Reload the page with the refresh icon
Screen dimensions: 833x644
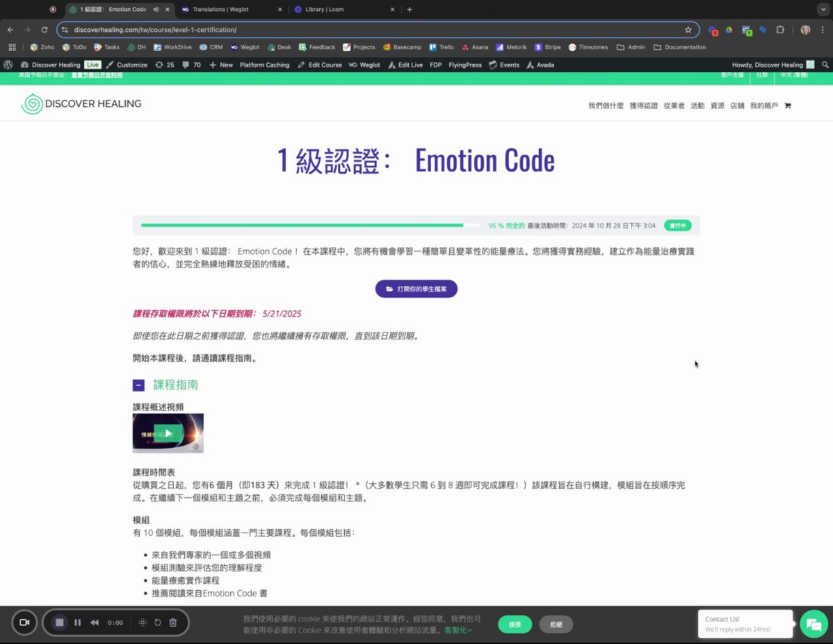[x=44, y=30]
